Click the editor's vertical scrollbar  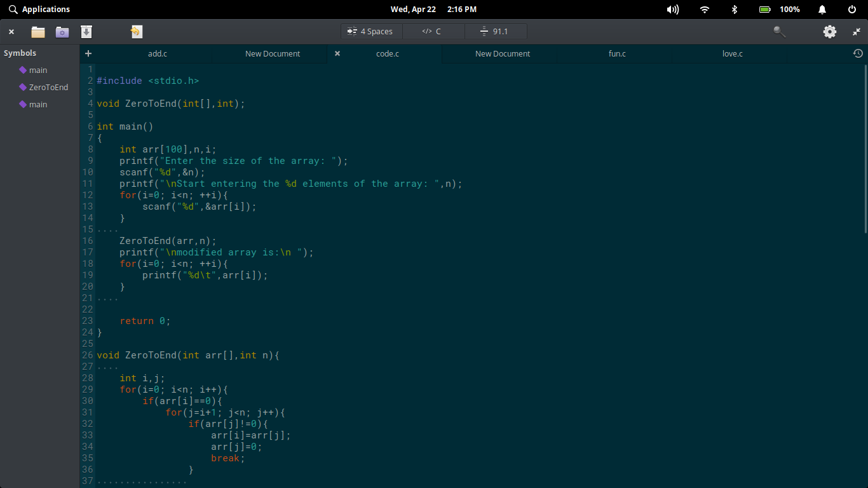click(865, 147)
